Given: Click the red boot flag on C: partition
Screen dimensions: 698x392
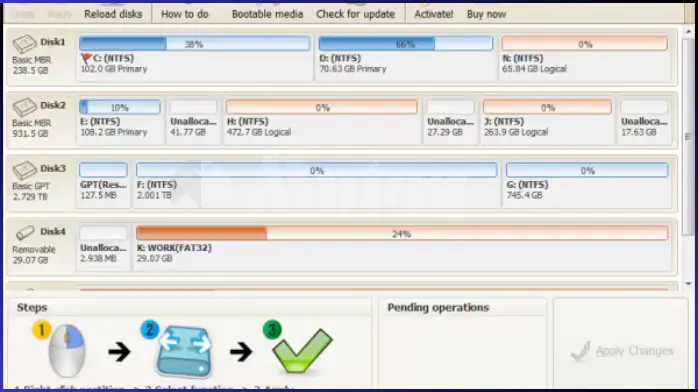Looking at the screenshot, I should pos(86,58).
